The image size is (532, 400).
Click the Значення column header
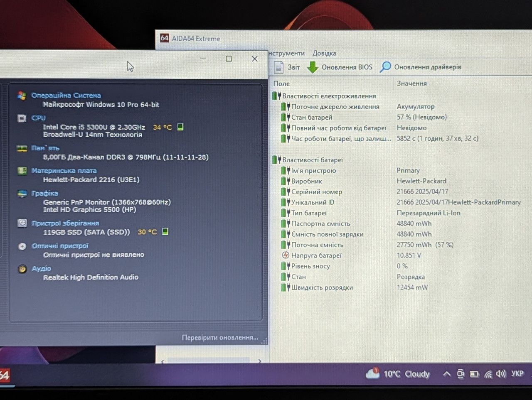pyautogui.click(x=411, y=83)
